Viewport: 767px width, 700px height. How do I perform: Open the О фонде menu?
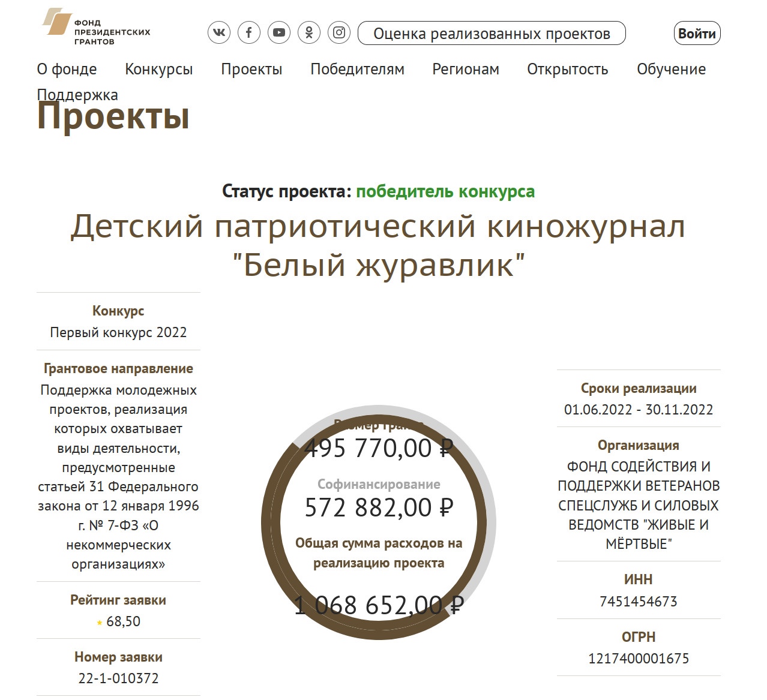click(x=67, y=69)
